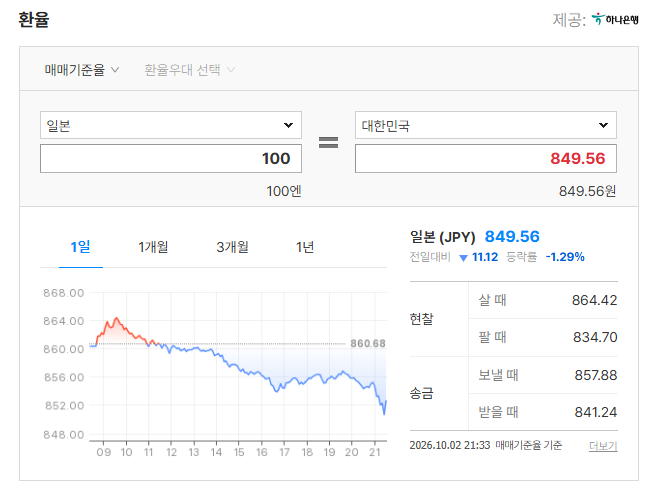Click the 11.12 change from previous day
Image resolution: width=655 pixels, height=491 pixels.
[x=485, y=257]
